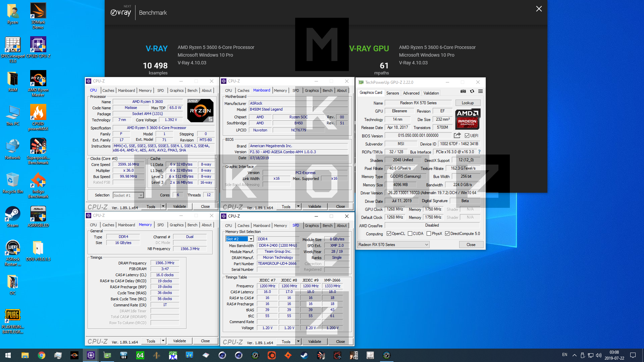Click Close in CPU-Z SPD window
644x362 pixels.
pos(340,342)
